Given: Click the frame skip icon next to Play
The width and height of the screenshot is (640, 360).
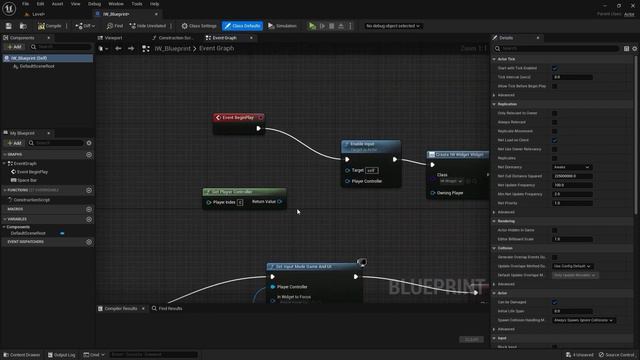Looking at the screenshot, I should pyautogui.click(x=322, y=26).
